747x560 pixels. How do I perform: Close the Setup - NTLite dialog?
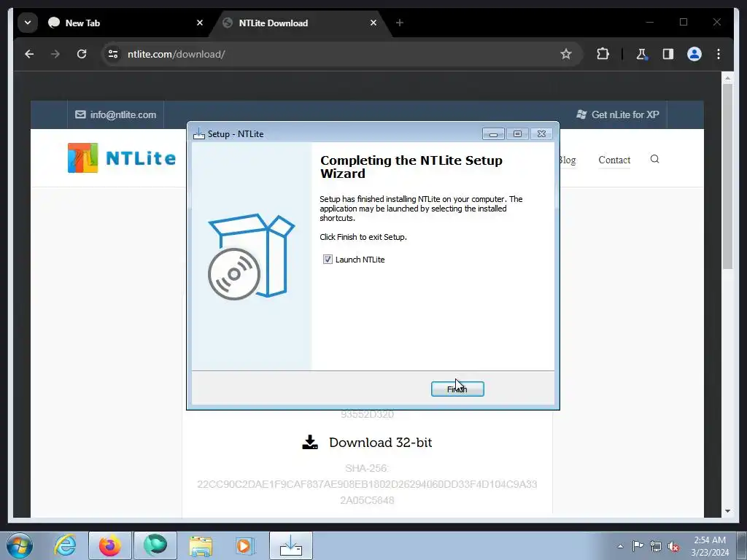[x=541, y=134]
